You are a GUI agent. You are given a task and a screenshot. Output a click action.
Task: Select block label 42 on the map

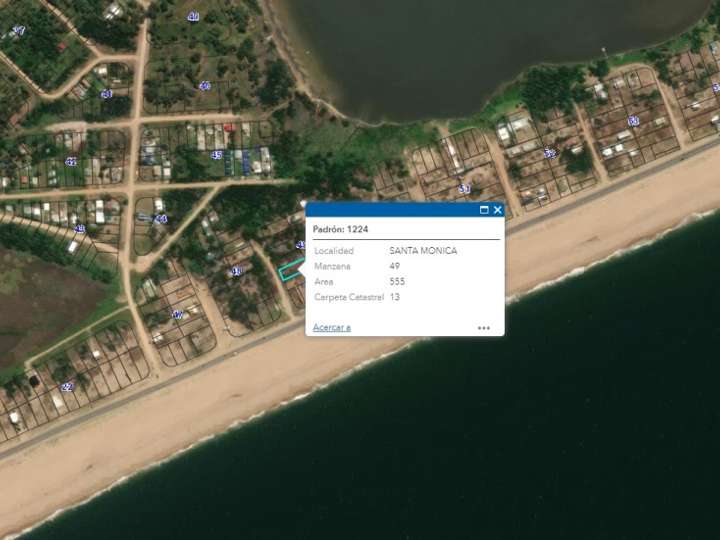tap(70, 161)
